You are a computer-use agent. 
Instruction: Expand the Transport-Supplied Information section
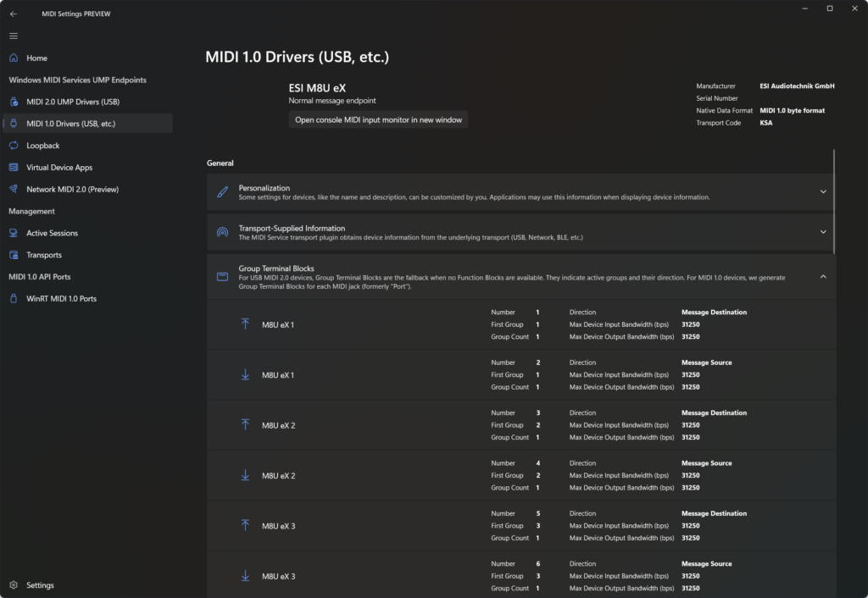(822, 232)
